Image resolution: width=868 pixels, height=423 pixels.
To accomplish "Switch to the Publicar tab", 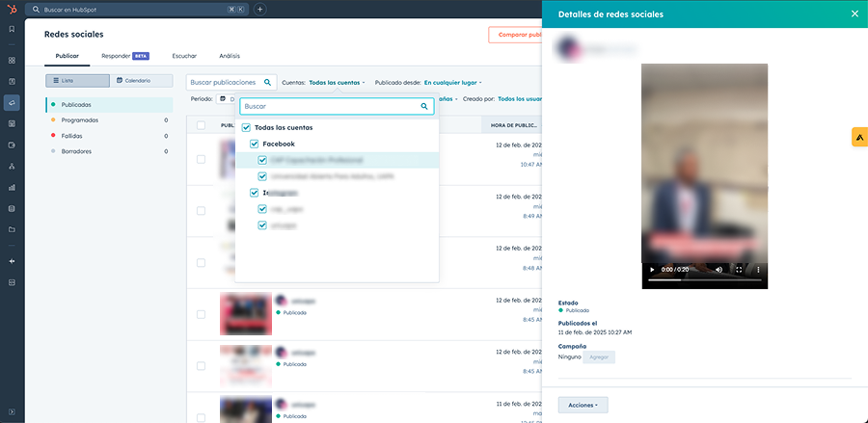I will pyautogui.click(x=67, y=56).
